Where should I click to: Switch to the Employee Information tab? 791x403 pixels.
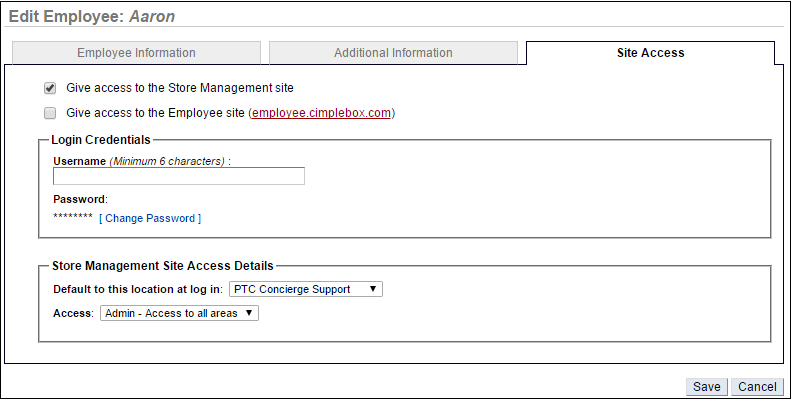(x=136, y=53)
